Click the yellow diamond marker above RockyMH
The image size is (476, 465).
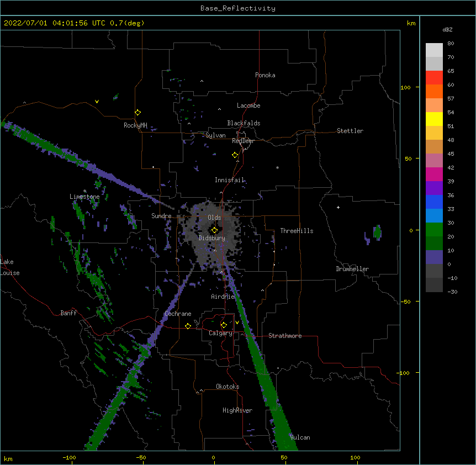137,113
